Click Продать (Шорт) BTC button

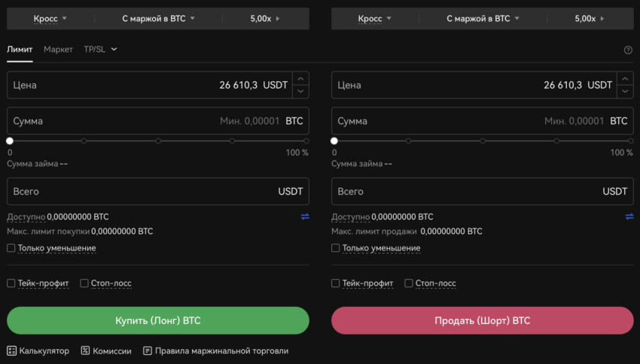483,320
